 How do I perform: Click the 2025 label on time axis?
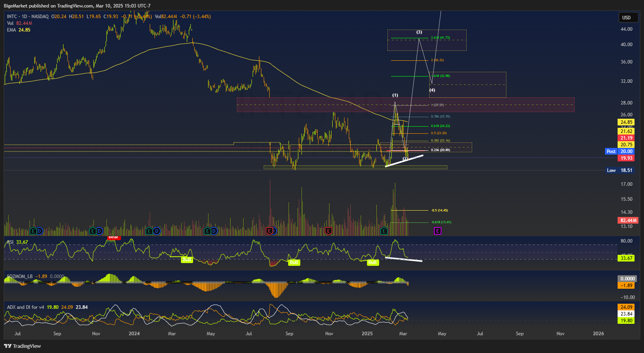click(x=367, y=334)
